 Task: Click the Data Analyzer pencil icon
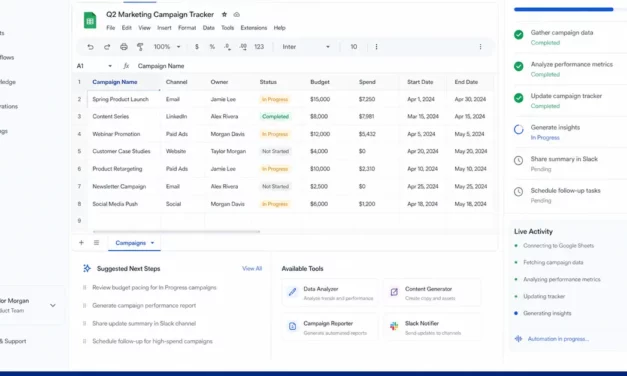(x=292, y=292)
